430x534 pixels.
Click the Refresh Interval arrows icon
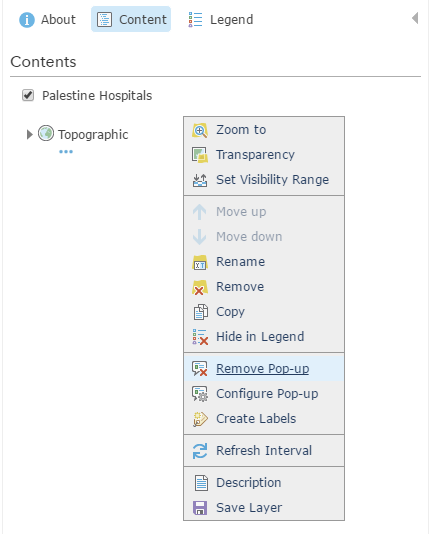[x=200, y=451]
